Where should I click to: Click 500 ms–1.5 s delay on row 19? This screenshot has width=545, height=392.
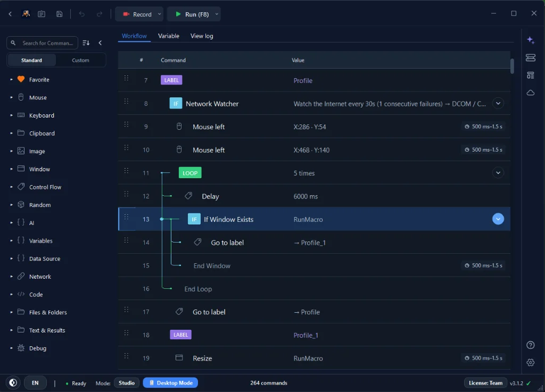click(x=483, y=358)
